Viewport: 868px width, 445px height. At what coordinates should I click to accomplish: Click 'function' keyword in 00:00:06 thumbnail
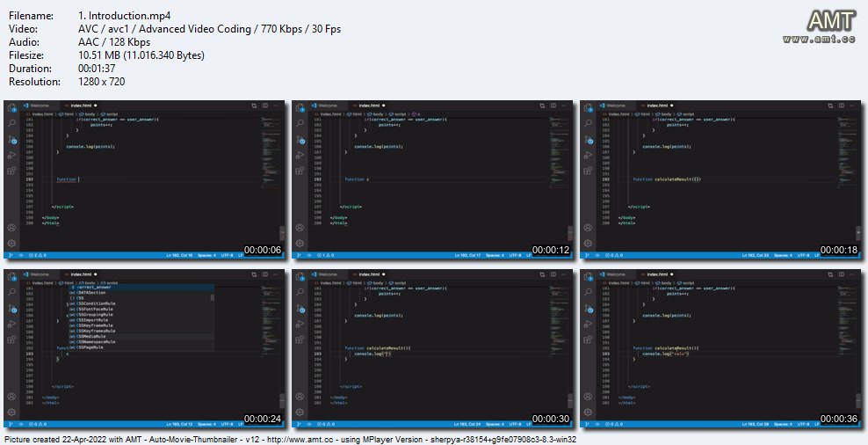tap(67, 179)
